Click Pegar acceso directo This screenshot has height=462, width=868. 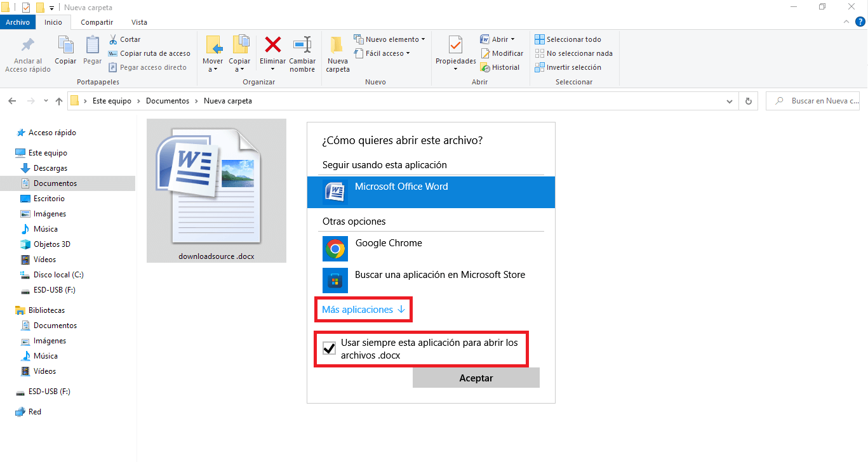147,67
